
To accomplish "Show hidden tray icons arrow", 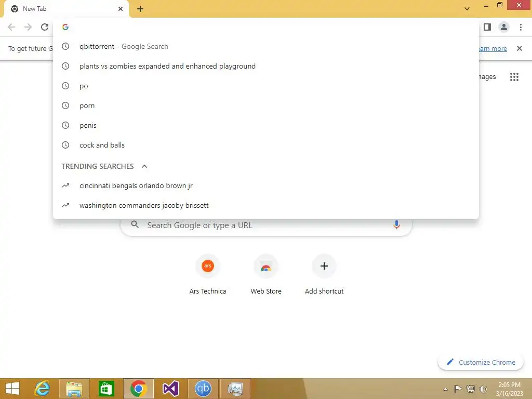I will click(445, 389).
